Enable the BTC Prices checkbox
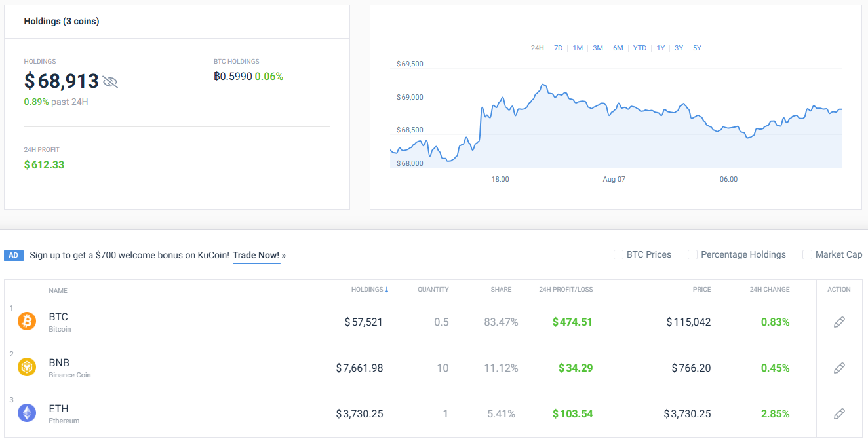The width and height of the screenshot is (868, 441). click(x=618, y=254)
